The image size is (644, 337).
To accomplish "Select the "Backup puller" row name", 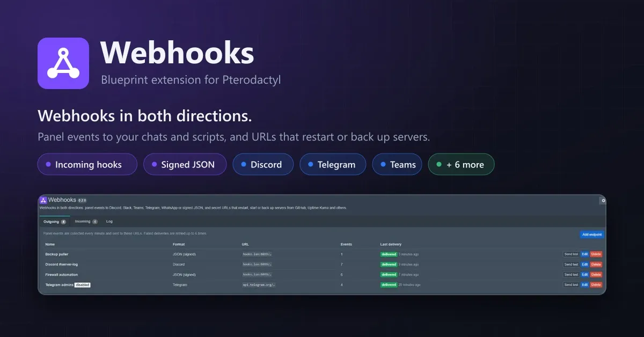I will [x=57, y=254].
